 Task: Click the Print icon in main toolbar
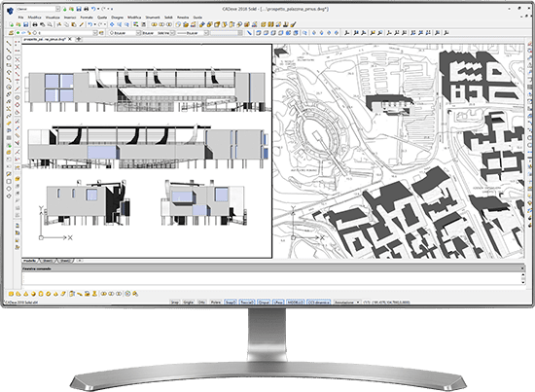pyautogui.click(x=35, y=24)
